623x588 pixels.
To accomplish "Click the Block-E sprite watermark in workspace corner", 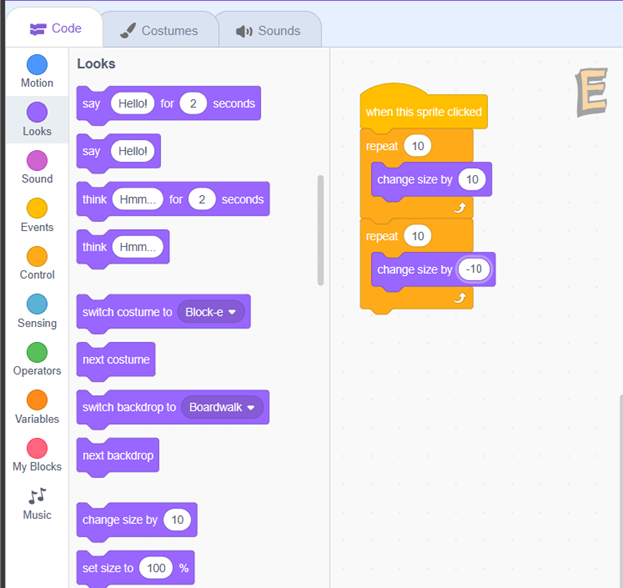I will point(592,92).
